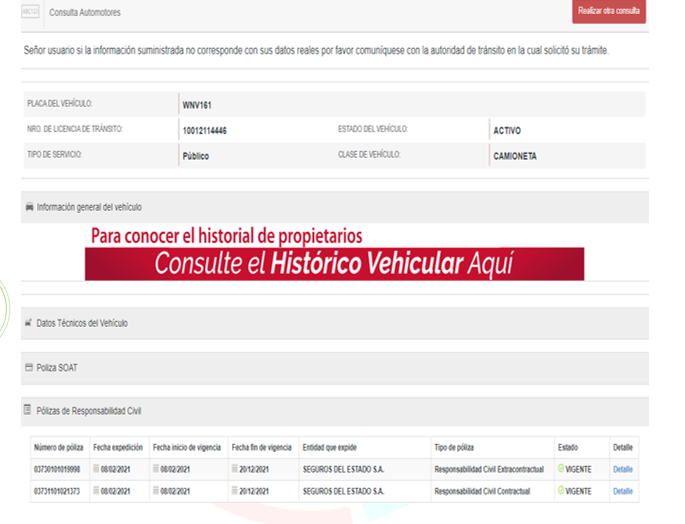685x524 pixels.
Task: Click the green VIGENTE icon in first row
Action: coord(561,468)
